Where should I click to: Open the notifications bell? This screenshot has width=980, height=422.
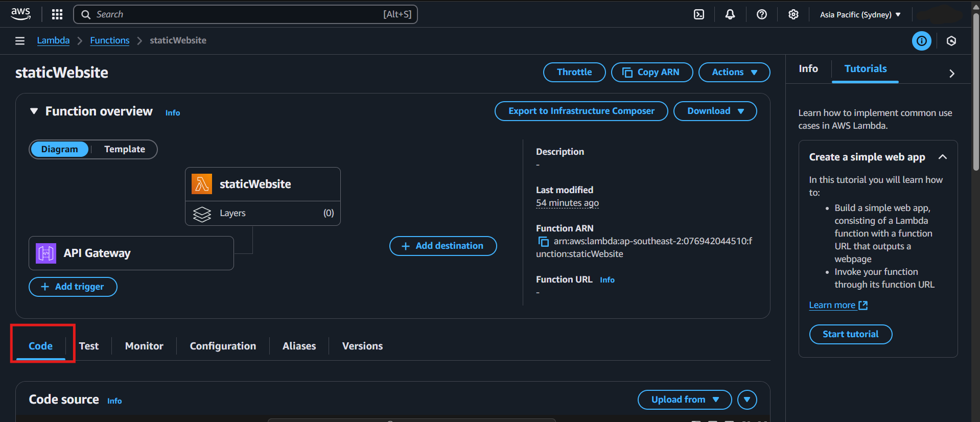tap(730, 14)
